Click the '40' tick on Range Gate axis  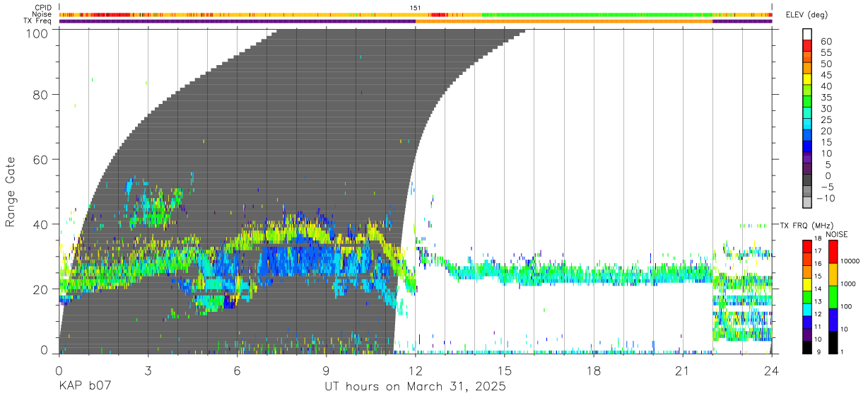pyautogui.click(x=40, y=224)
